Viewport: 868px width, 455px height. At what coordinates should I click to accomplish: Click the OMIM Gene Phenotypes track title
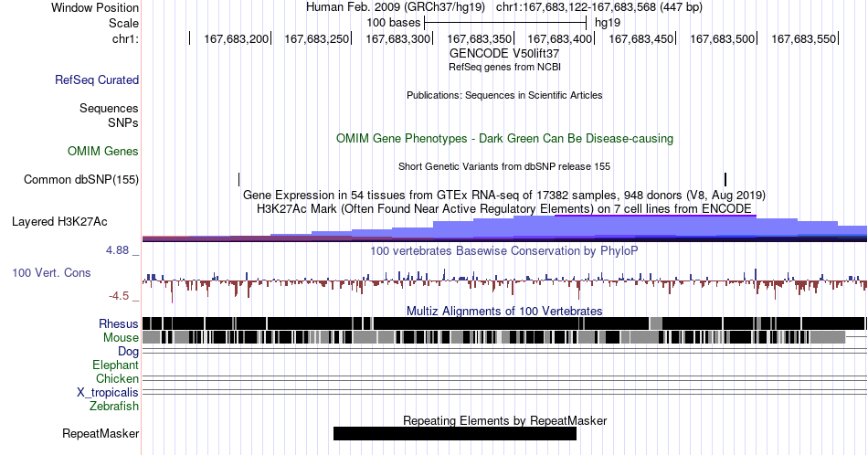pyautogui.click(x=504, y=138)
